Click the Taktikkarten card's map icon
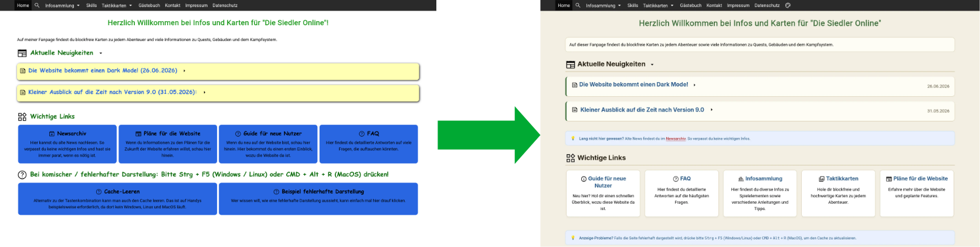The image size is (980, 247). tap(822, 179)
